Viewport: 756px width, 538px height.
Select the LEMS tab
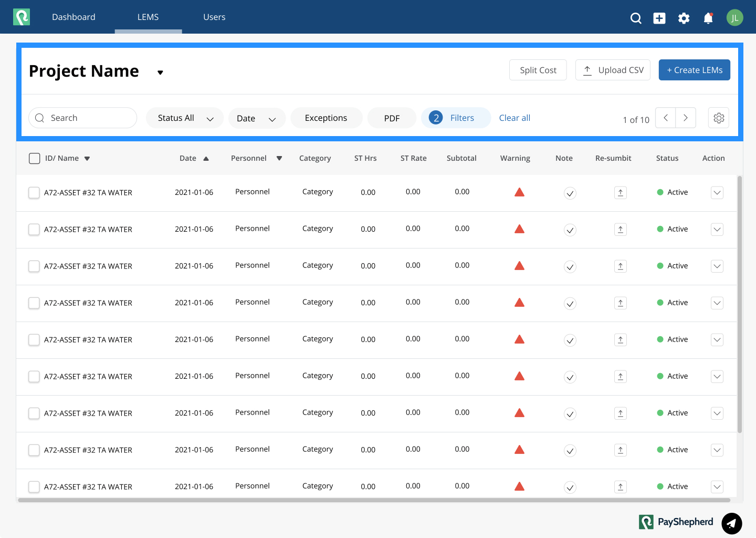point(148,17)
